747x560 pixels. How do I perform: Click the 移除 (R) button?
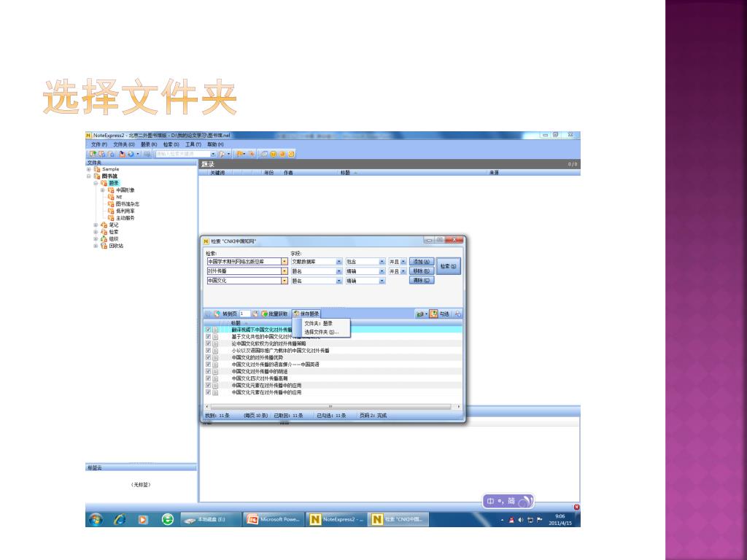[422, 271]
